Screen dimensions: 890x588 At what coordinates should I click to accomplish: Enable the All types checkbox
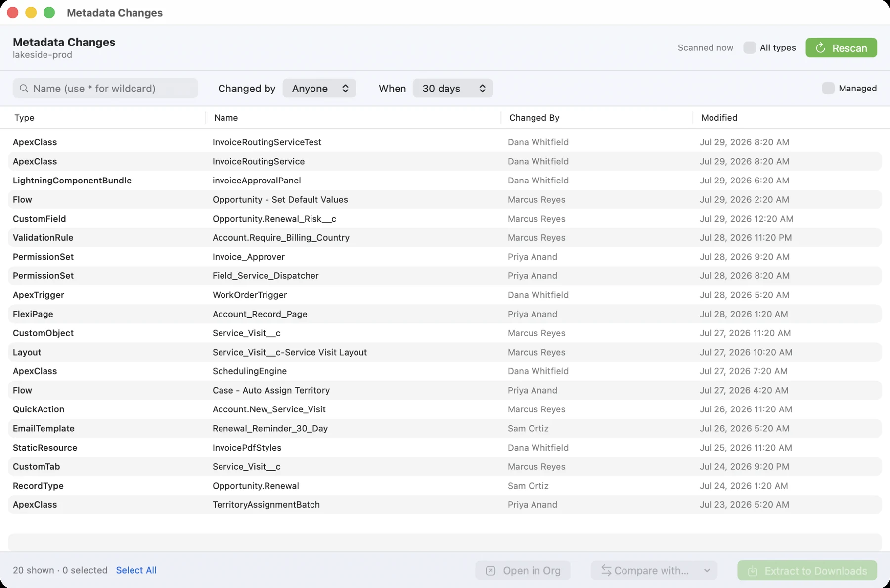tap(750, 47)
